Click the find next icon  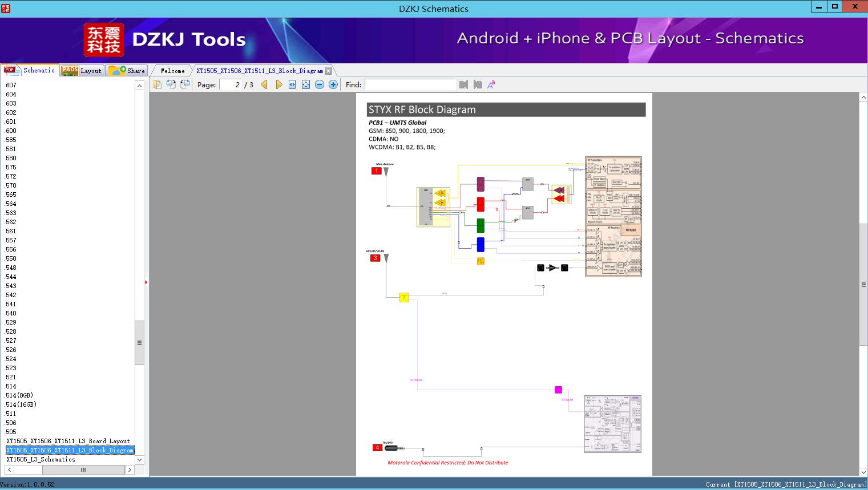pyautogui.click(x=478, y=84)
